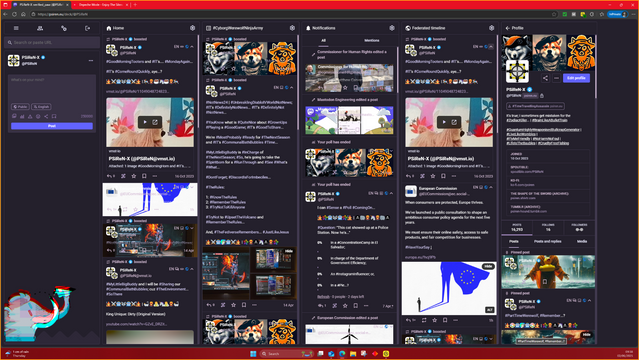Click the logout icon in sidebar toolbar
Viewport: 639px width, 360px height.
(87, 28)
